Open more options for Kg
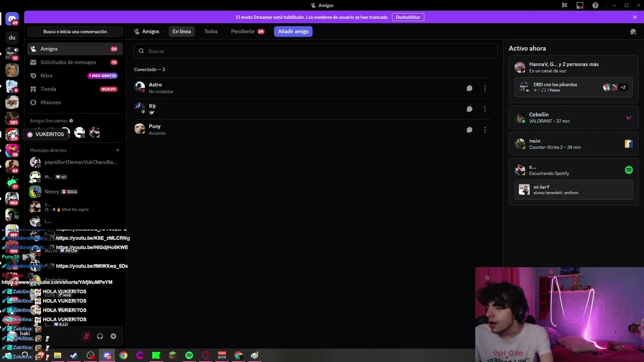 pyautogui.click(x=485, y=109)
